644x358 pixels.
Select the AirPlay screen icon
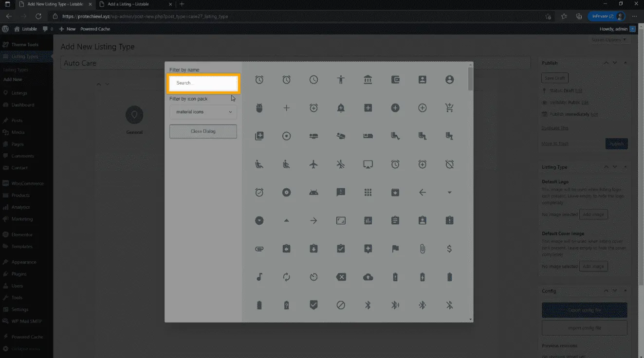[x=368, y=164]
